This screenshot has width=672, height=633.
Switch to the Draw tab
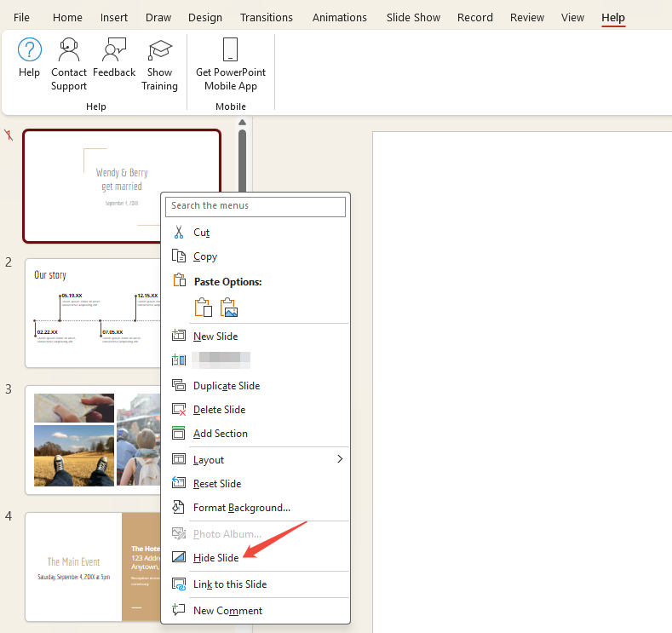point(158,18)
